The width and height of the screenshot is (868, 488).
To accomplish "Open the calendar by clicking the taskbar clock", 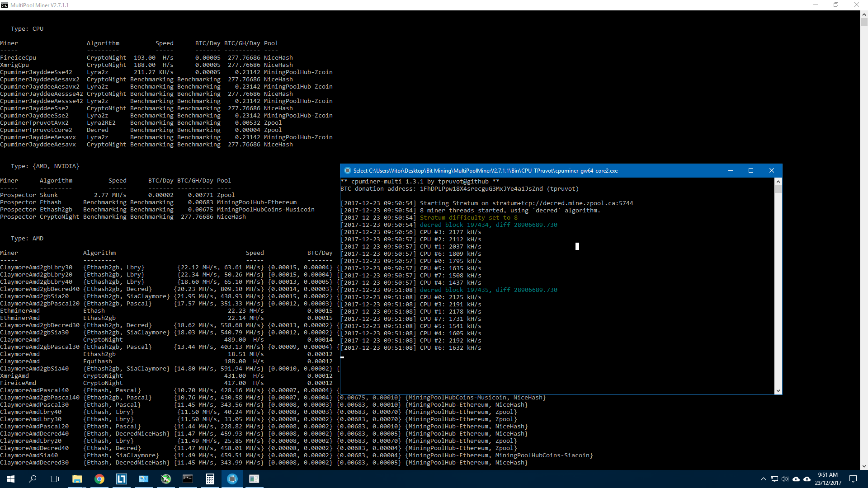I will click(828, 479).
